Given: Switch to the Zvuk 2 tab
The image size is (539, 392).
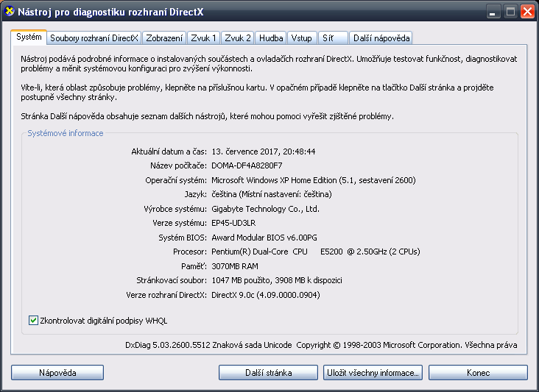Looking at the screenshot, I should click(x=238, y=38).
